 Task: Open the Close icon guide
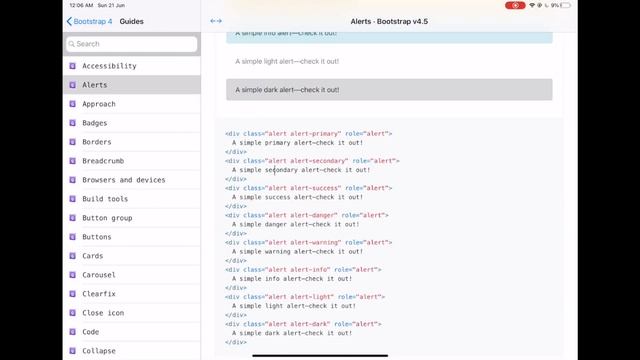[x=132, y=313]
